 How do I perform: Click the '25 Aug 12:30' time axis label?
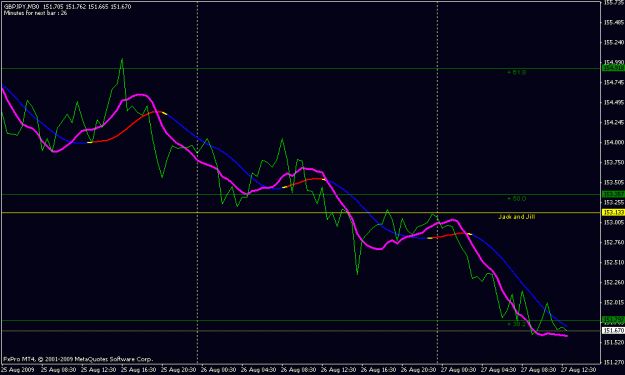pos(98,369)
